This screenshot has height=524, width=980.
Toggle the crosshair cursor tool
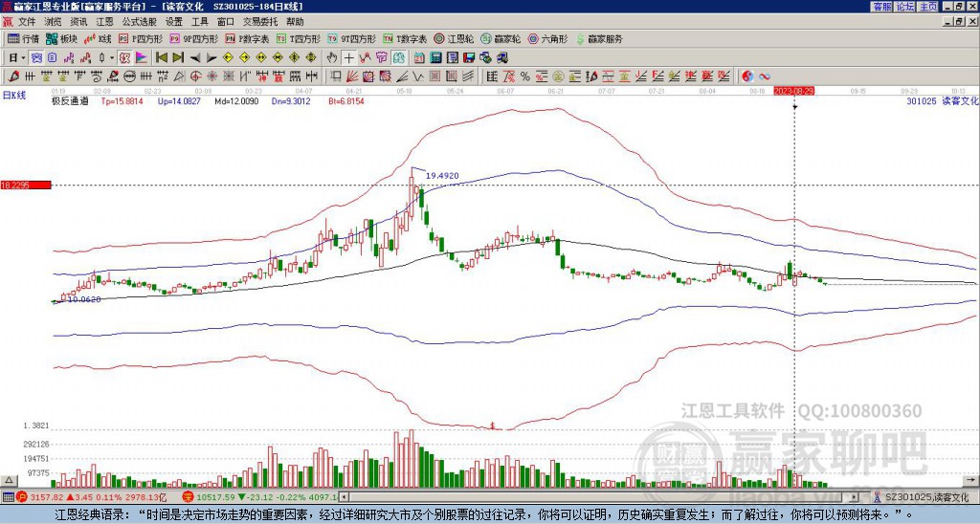click(x=348, y=58)
